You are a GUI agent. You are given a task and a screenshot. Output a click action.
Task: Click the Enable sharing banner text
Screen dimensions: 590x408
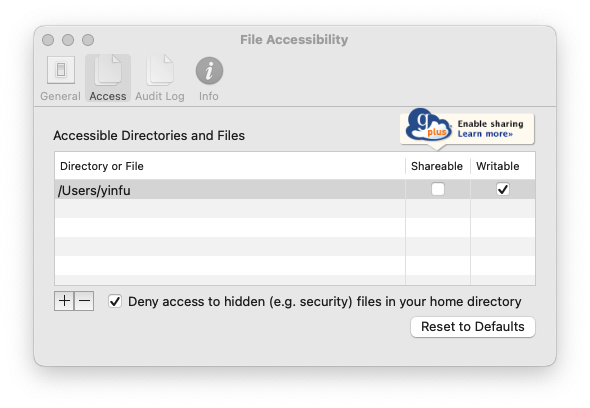[x=490, y=124]
